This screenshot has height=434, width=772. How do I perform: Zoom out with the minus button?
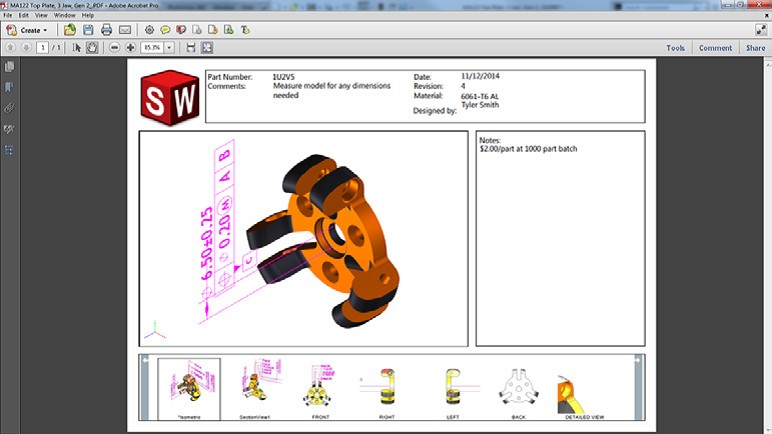tap(115, 47)
